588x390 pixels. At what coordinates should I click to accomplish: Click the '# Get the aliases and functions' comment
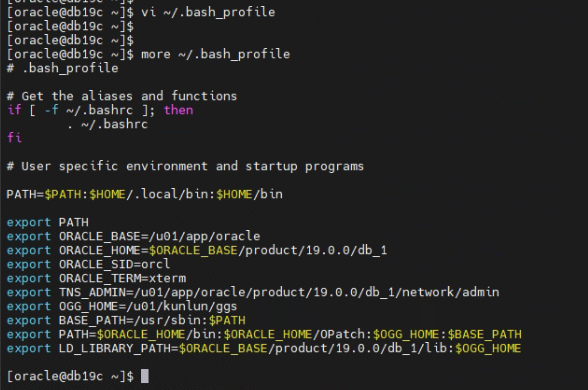tap(122, 96)
